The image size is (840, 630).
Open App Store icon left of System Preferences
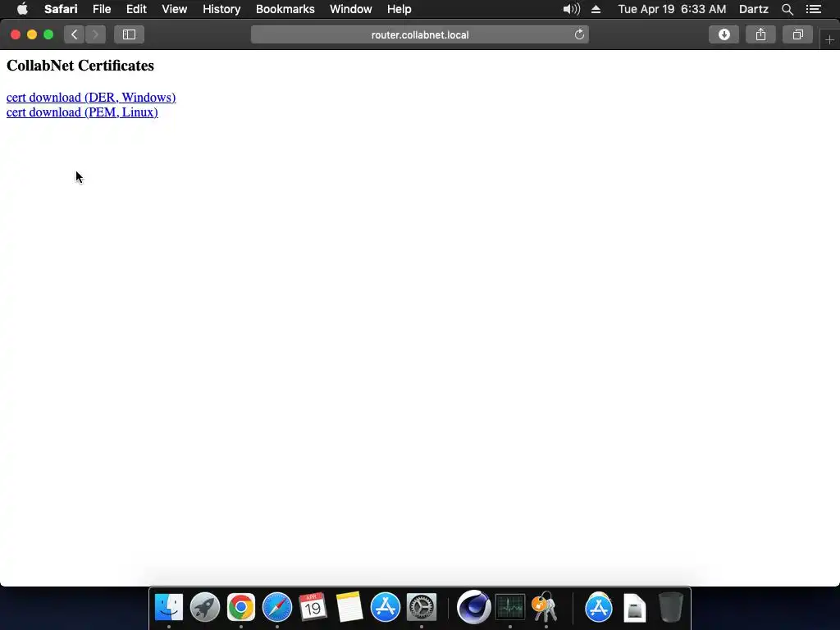(386, 608)
